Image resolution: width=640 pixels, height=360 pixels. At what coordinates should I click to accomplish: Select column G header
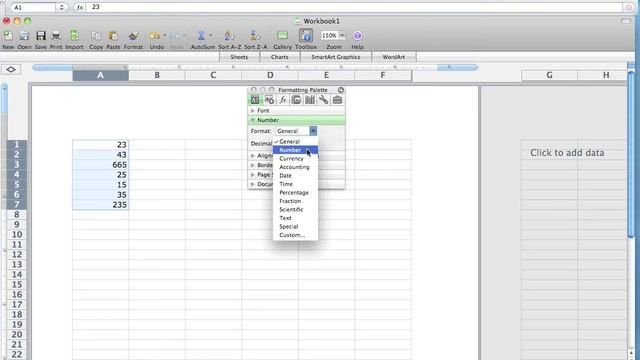click(549, 75)
